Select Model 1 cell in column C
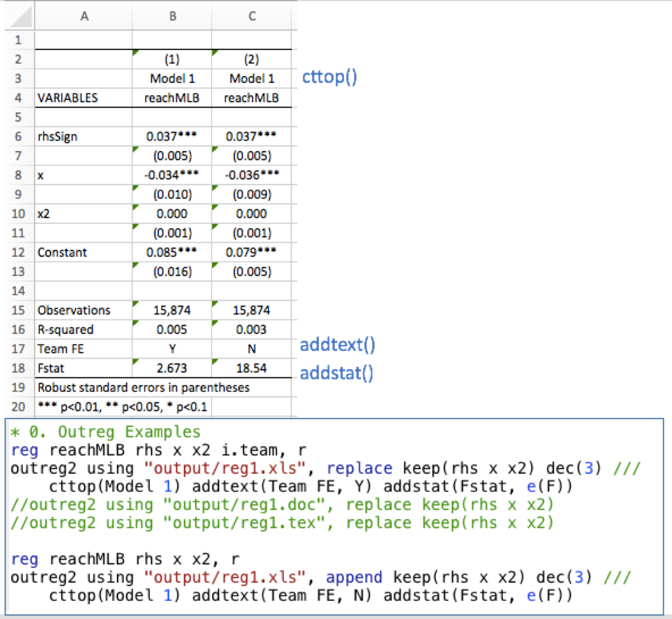This screenshot has width=672, height=619. click(x=252, y=79)
